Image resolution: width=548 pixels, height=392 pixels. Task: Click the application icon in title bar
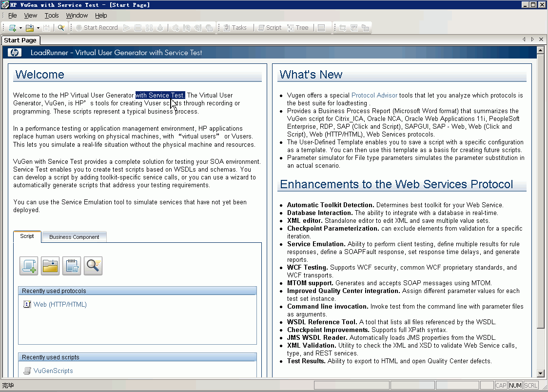click(5, 4)
